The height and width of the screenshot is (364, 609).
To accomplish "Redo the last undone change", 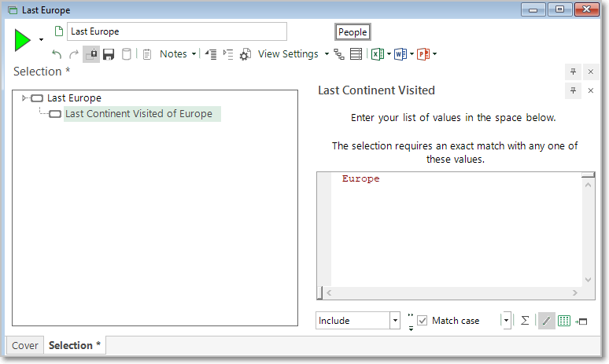I will 74,54.
